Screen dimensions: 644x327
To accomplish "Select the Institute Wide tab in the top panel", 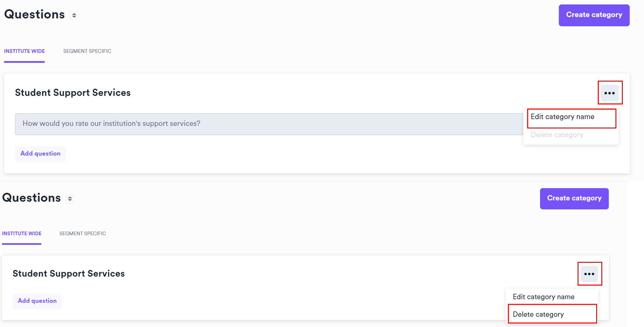I will coord(24,51).
